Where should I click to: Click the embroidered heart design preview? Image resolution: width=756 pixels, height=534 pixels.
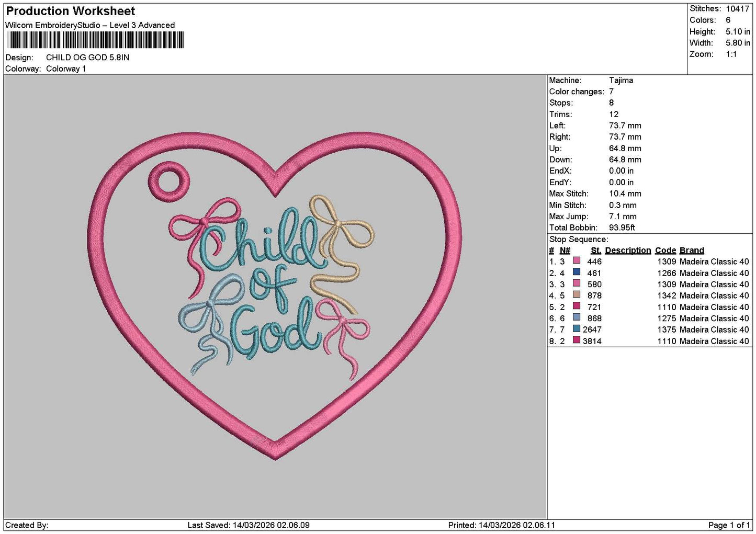275,296
